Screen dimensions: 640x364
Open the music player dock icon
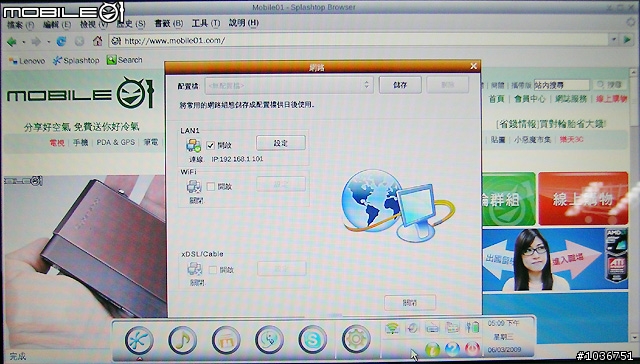[x=182, y=340]
